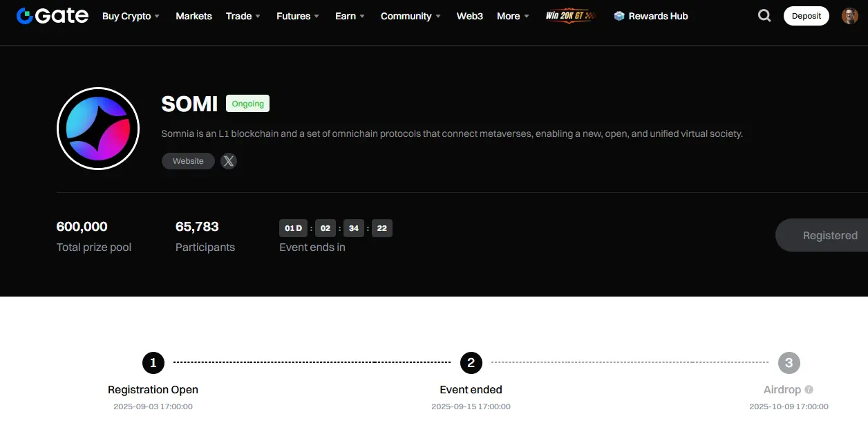Open the Web3 page
Viewport: 868px width, 421px height.
click(470, 16)
